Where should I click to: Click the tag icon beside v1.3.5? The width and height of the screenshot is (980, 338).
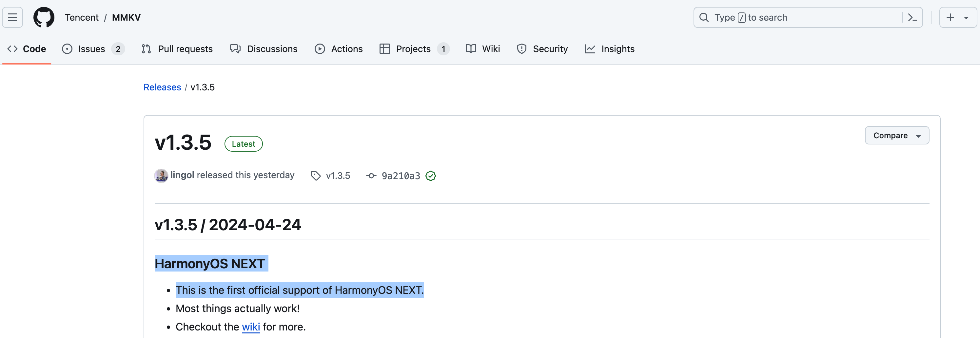[x=315, y=176]
